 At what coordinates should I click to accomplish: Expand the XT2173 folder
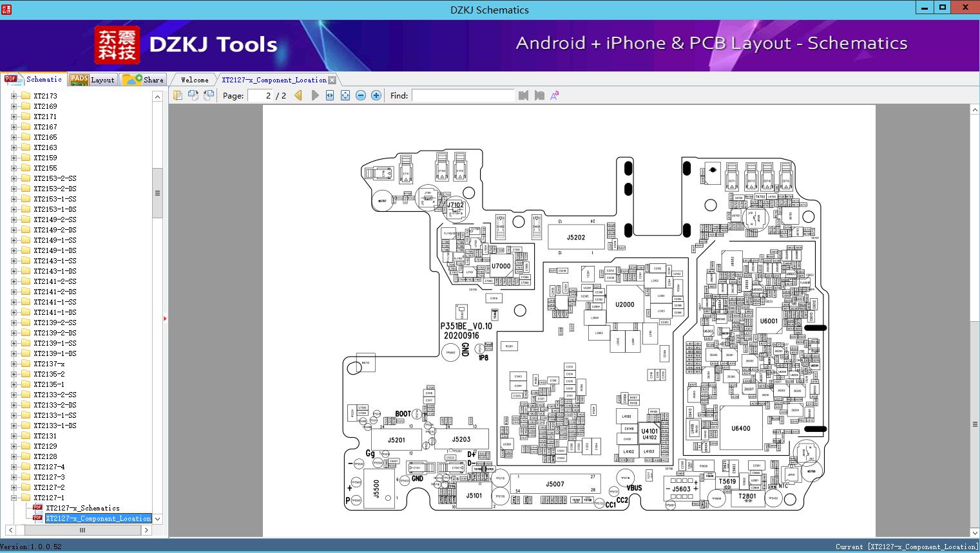pos(14,96)
